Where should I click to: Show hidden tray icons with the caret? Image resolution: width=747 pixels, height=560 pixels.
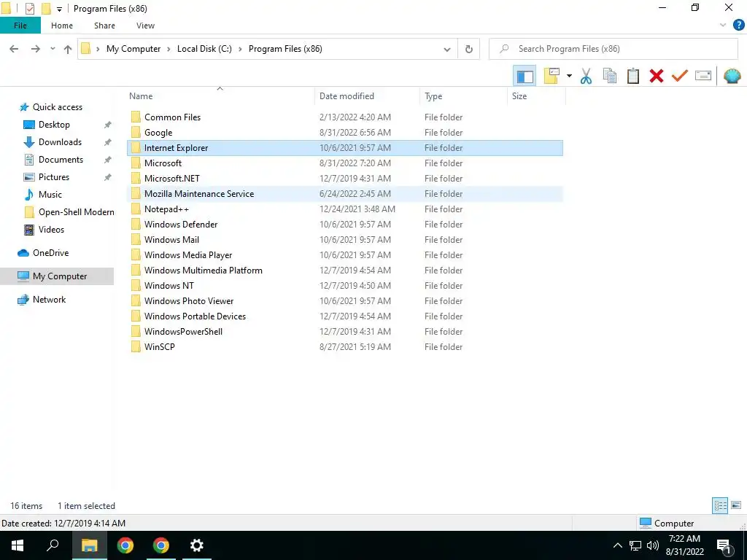click(617, 545)
